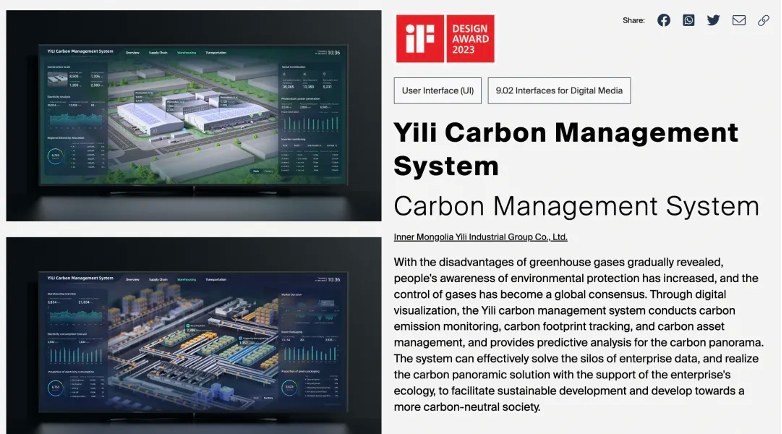The width and height of the screenshot is (782, 434).
Task: Share the project on Twitter
Action: point(713,20)
